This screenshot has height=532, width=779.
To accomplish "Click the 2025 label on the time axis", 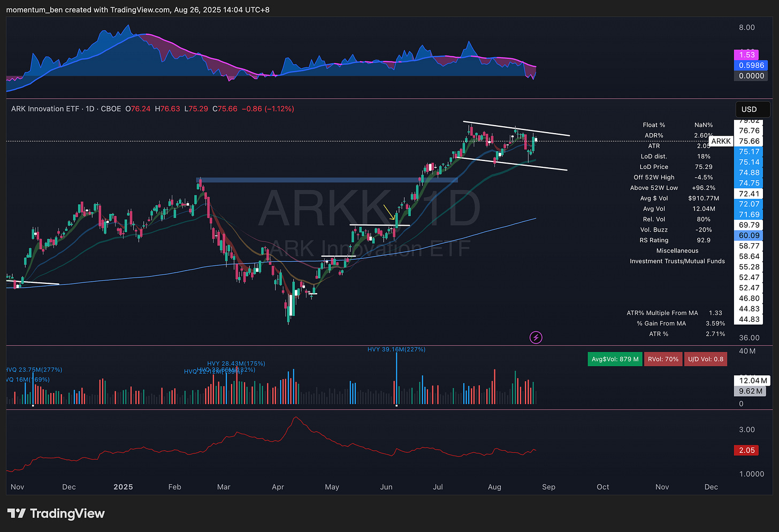I will [123, 487].
